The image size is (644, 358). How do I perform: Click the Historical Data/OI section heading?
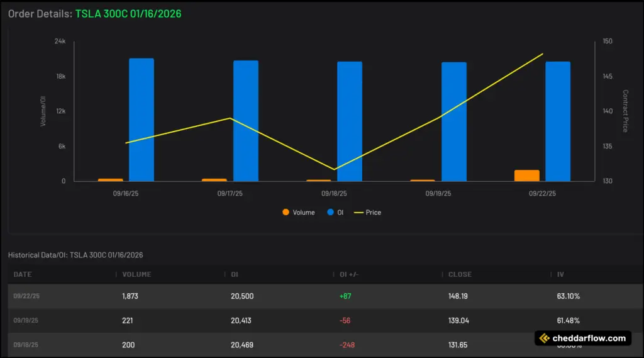pos(75,255)
